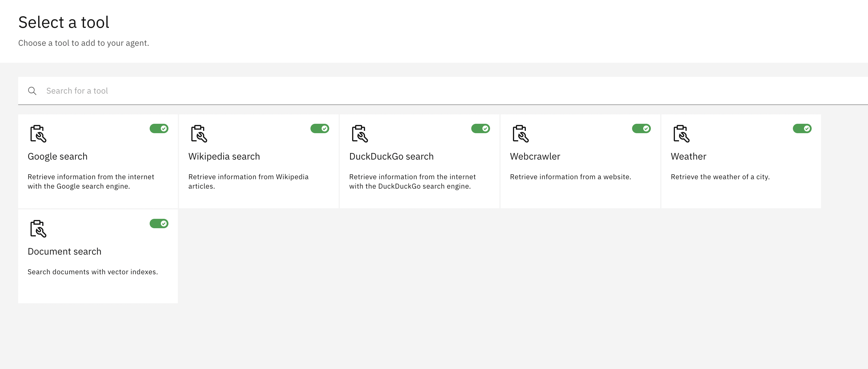Select the 'Weather' card title

coord(688,157)
